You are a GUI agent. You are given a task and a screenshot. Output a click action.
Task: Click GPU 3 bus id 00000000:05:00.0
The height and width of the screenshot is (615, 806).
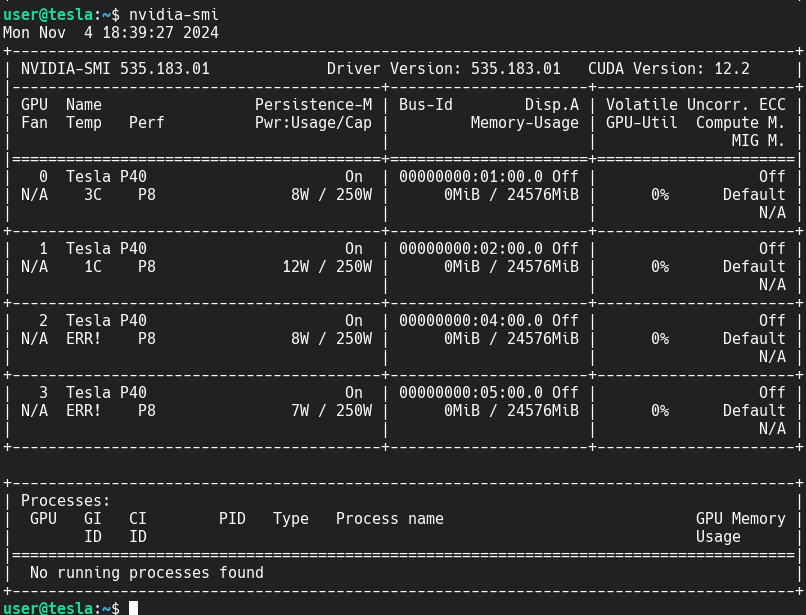click(x=471, y=392)
